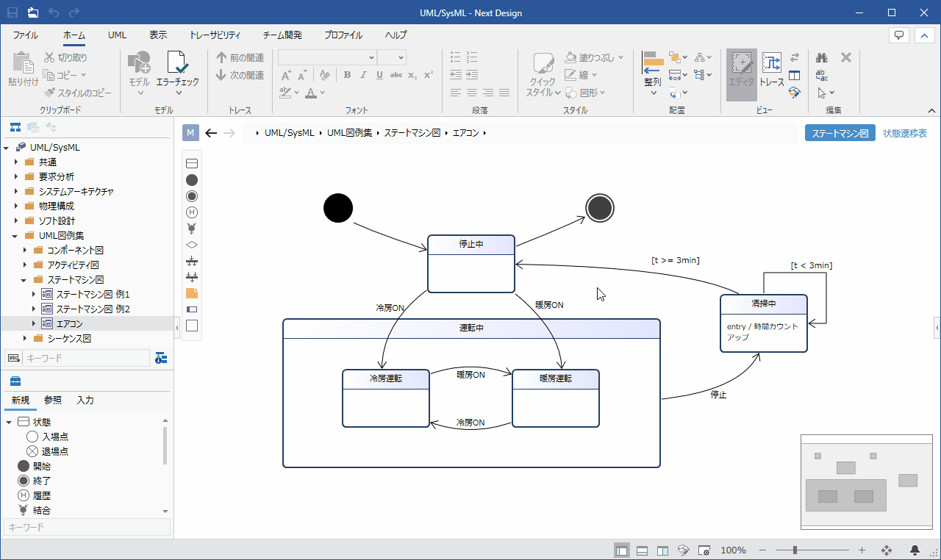Screen dimensions: 941x560
Task: Click the zoom slider handle
Action: [x=795, y=550]
